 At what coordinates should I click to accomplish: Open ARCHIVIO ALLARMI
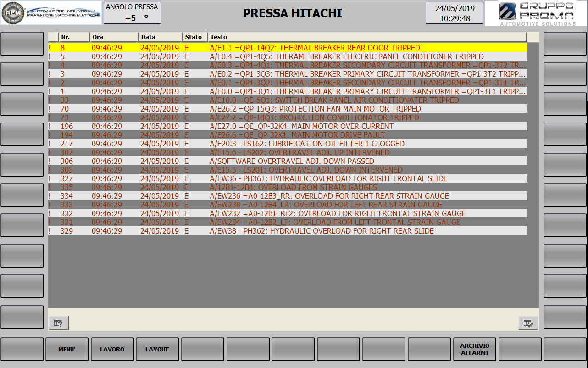click(x=475, y=349)
